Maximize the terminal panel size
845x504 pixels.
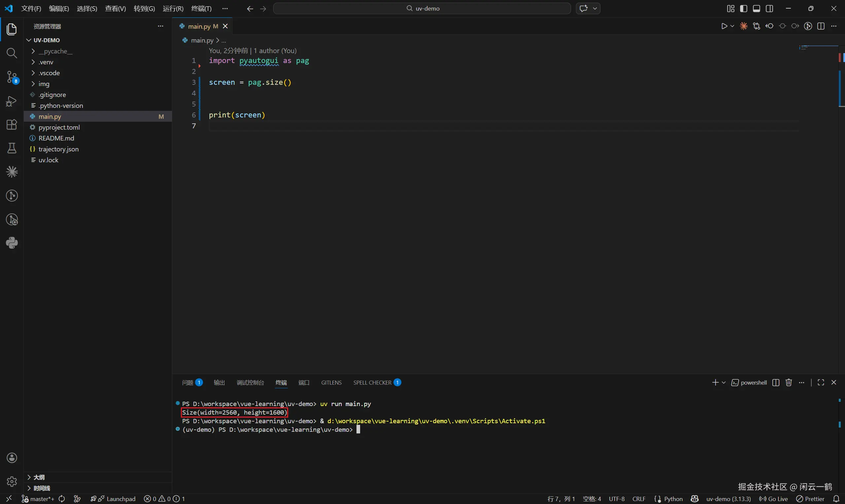pos(821,383)
